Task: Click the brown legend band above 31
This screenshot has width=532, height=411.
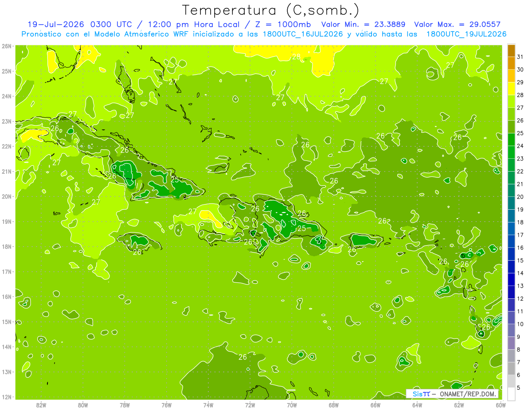Action: (x=511, y=51)
